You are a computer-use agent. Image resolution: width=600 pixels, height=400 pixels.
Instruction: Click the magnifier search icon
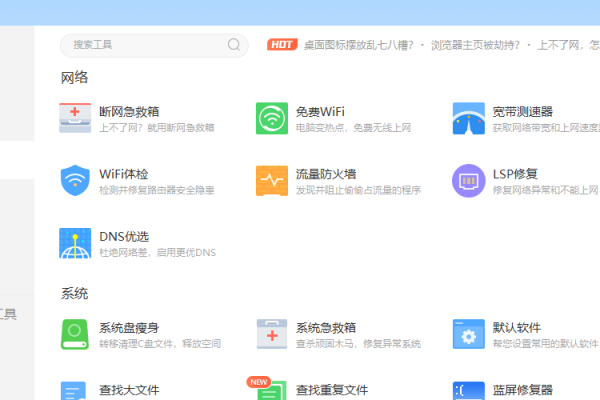[234, 45]
